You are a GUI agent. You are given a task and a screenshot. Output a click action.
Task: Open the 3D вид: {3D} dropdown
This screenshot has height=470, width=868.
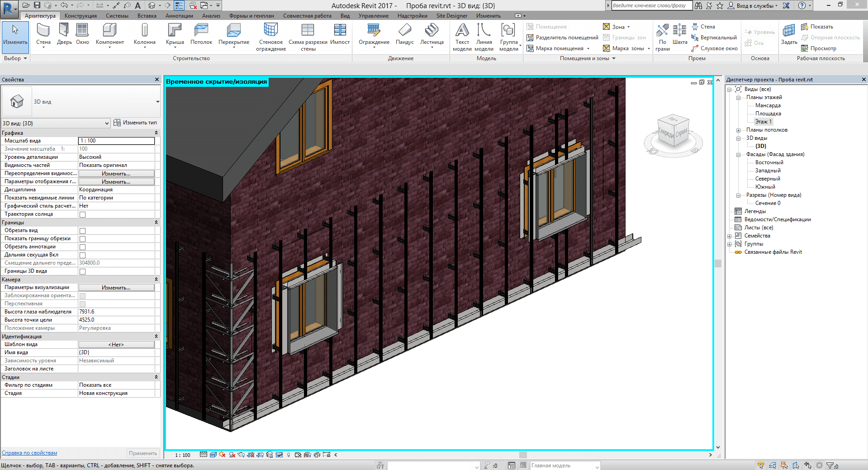pos(107,123)
